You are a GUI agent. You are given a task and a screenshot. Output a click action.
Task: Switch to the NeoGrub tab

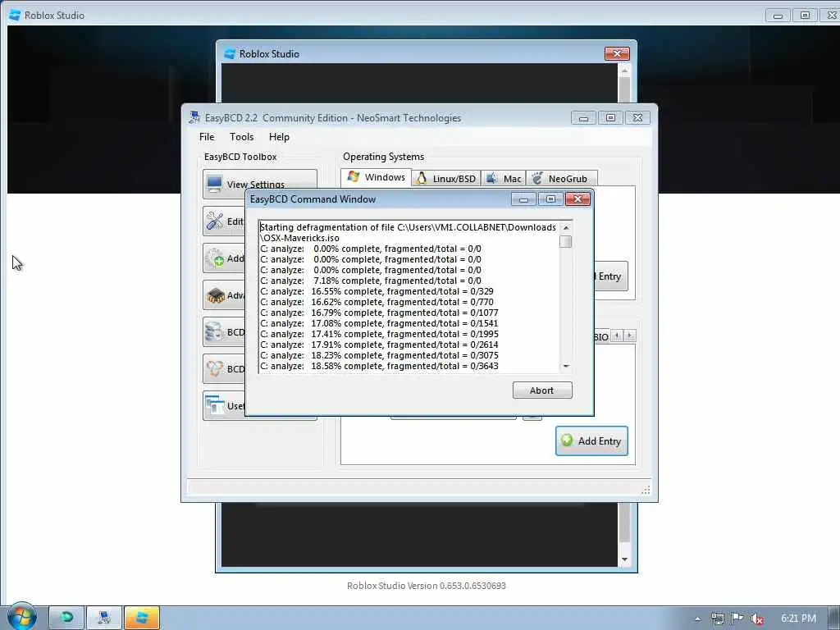coord(561,178)
